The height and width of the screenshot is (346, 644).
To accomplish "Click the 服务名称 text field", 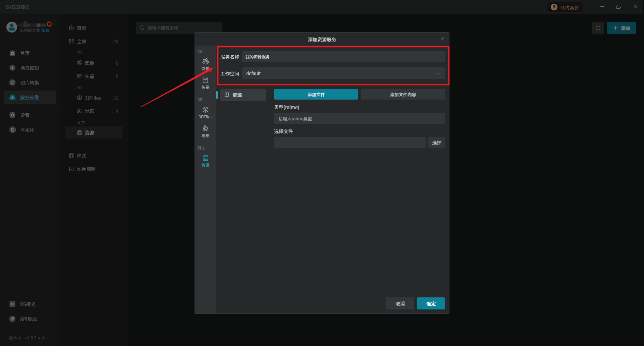I will point(343,57).
